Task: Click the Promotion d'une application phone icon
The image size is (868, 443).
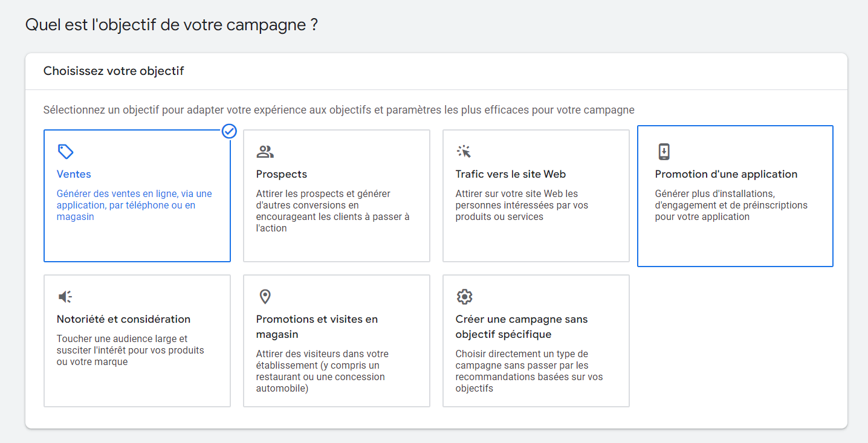Action: [664, 151]
